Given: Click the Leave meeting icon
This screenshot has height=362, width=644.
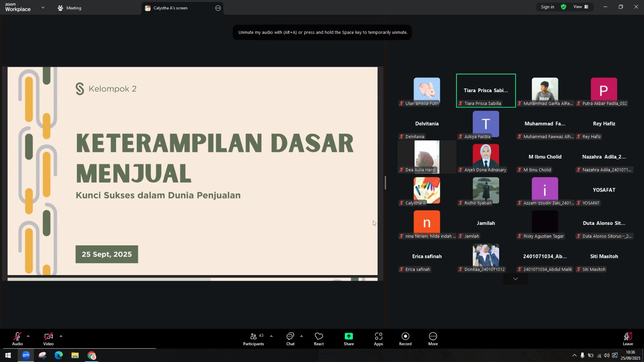Looking at the screenshot, I should pyautogui.click(x=627, y=339).
